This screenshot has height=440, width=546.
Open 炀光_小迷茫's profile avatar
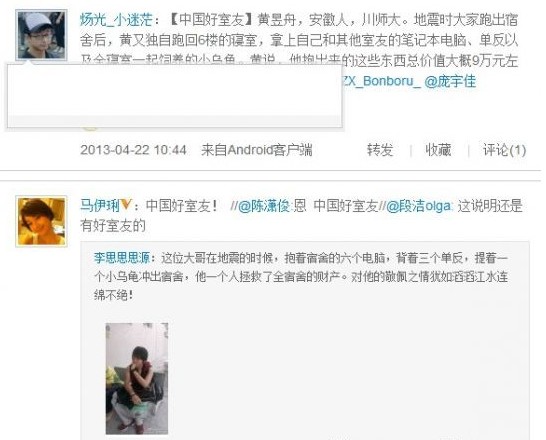click(x=41, y=35)
